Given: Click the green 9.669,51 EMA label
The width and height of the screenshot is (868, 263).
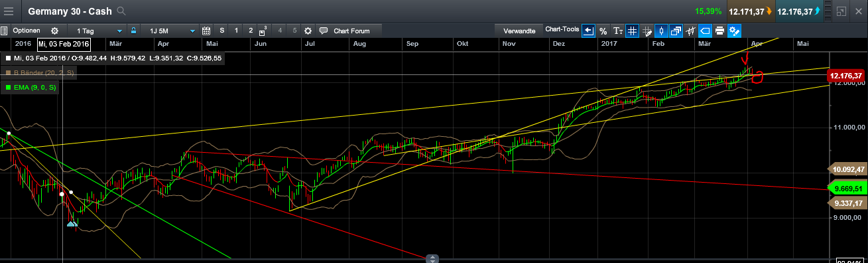Looking at the screenshot, I should click(x=847, y=189).
